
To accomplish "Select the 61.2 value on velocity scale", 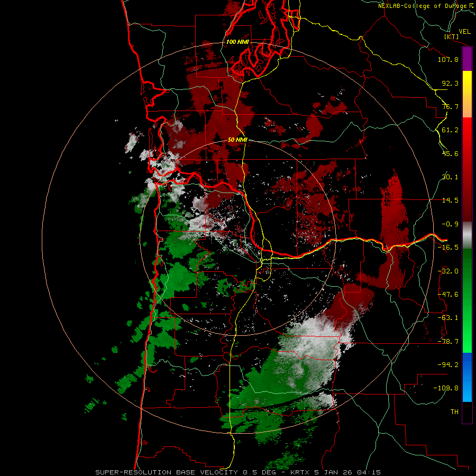I will (450, 130).
